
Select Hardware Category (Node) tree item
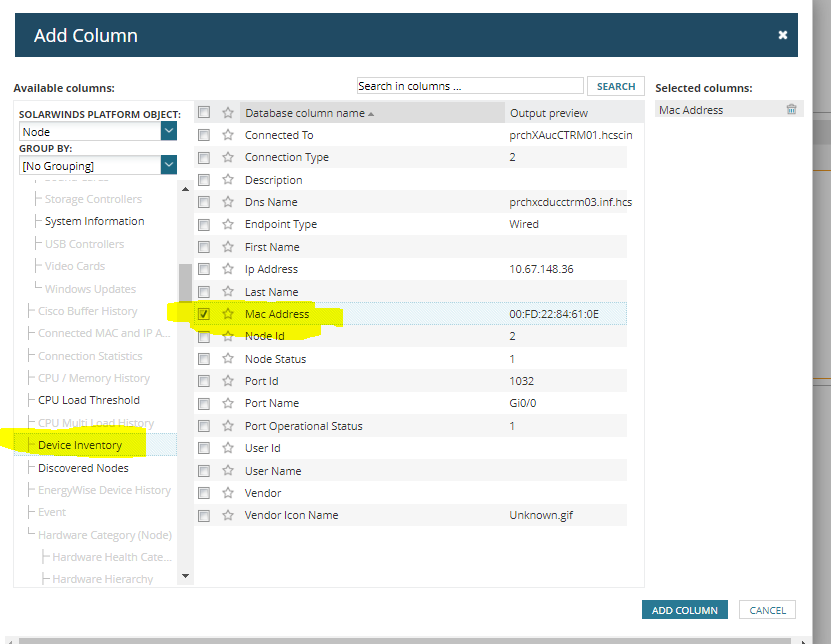[x=105, y=535]
